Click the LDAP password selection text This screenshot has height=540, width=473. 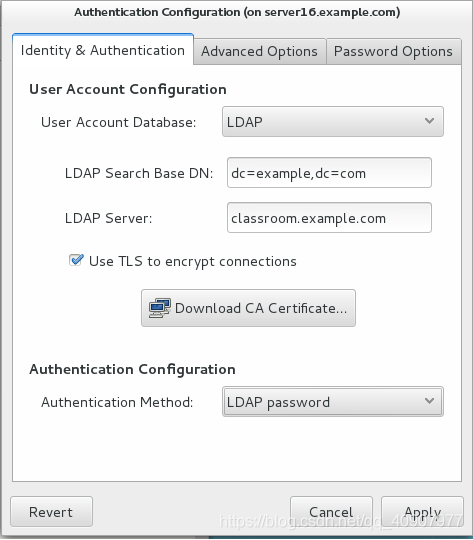tap(278, 402)
